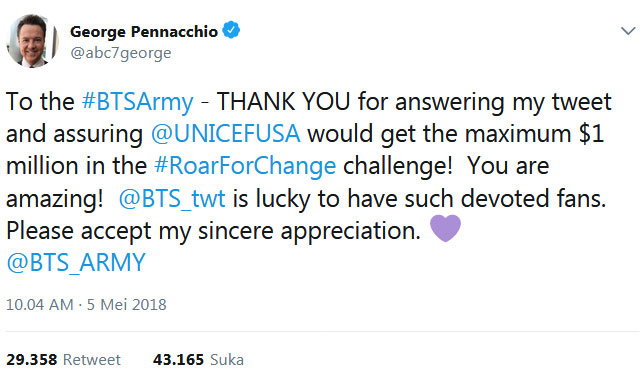Click the Retweet label word

point(92,360)
